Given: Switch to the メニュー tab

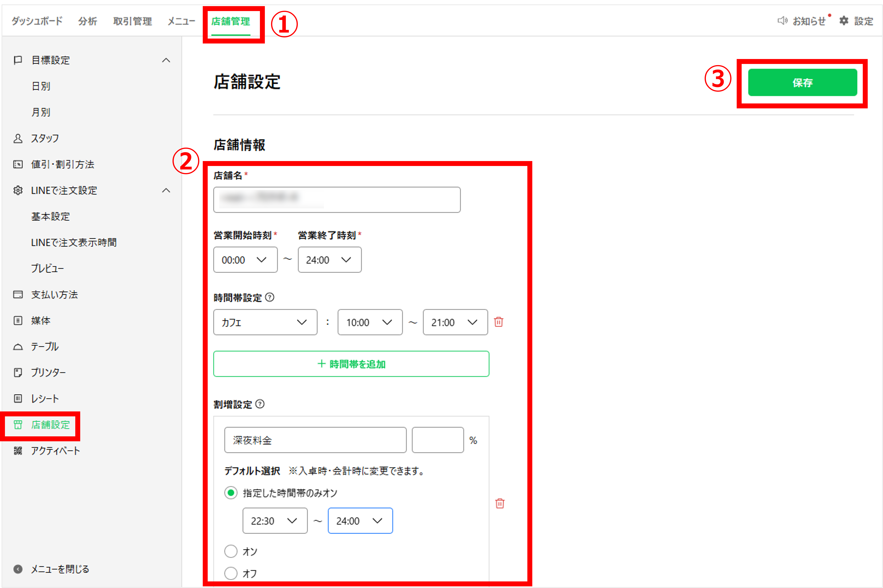Looking at the screenshot, I should [181, 21].
